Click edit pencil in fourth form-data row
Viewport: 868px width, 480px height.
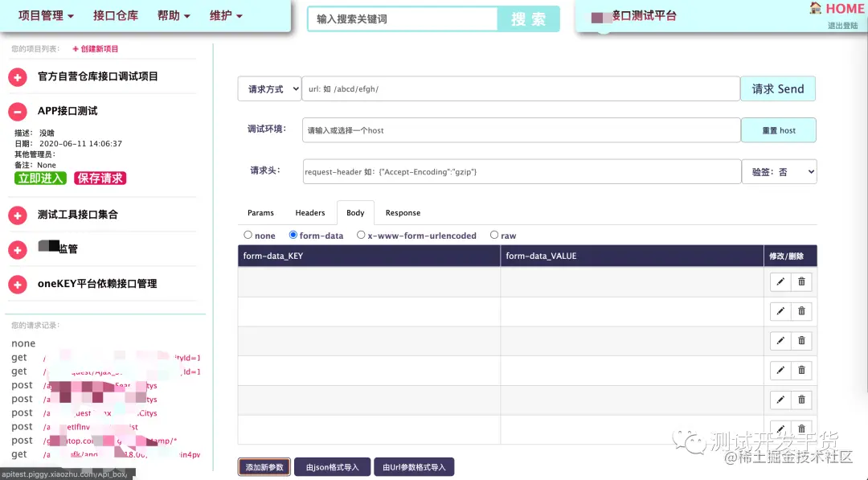point(780,371)
